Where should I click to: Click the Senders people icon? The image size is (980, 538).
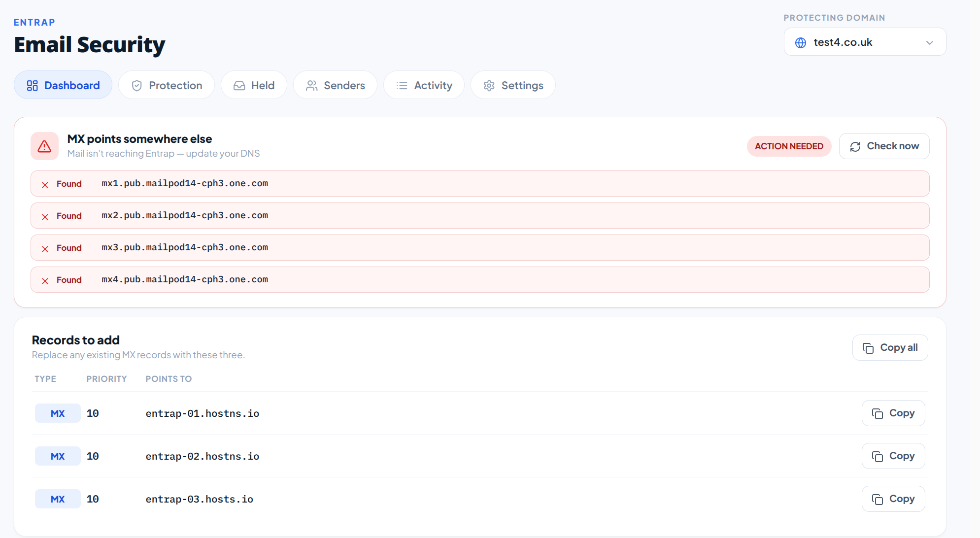coord(312,86)
